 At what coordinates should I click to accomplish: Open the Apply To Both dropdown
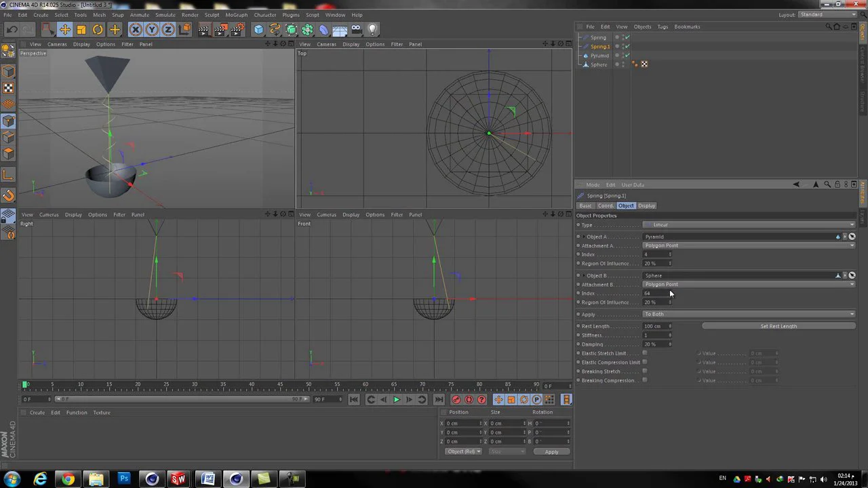pyautogui.click(x=749, y=314)
